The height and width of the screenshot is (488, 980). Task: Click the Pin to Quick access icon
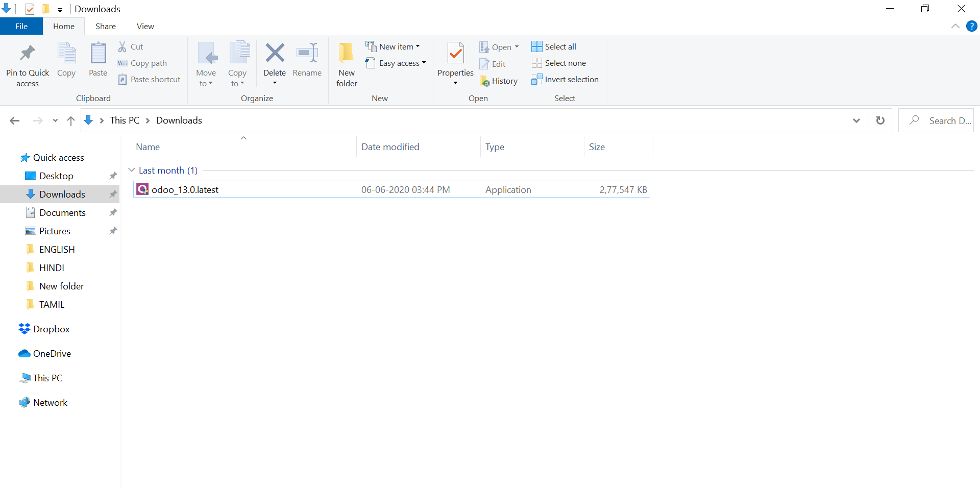28,54
